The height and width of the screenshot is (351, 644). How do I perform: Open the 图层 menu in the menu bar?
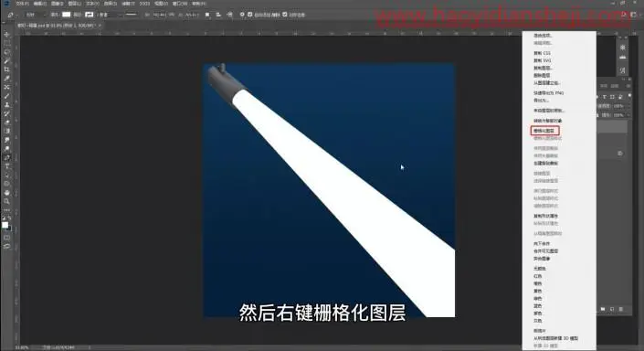pos(75,4)
